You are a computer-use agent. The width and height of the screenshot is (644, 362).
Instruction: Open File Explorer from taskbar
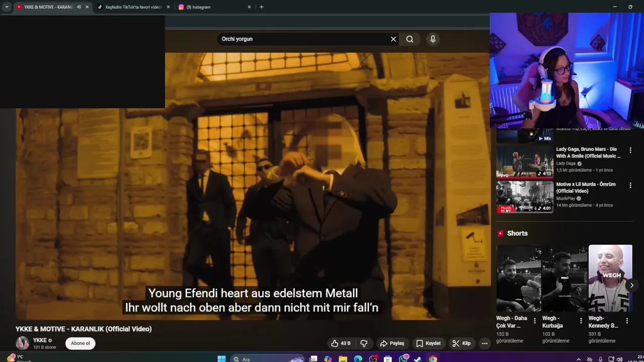[343, 359]
